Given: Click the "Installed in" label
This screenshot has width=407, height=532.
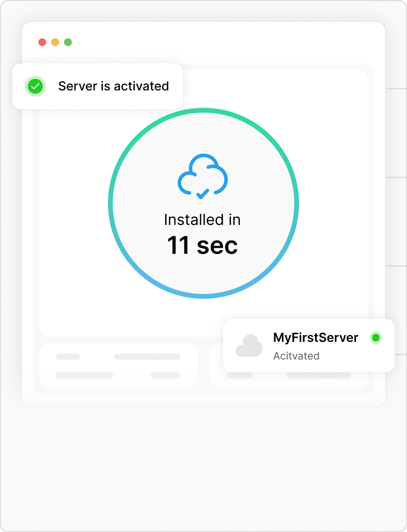Looking at the screenshot, I should 202,220.
